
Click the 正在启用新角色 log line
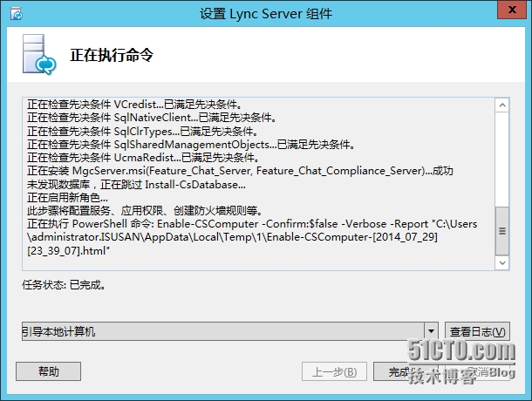(67, 198)
